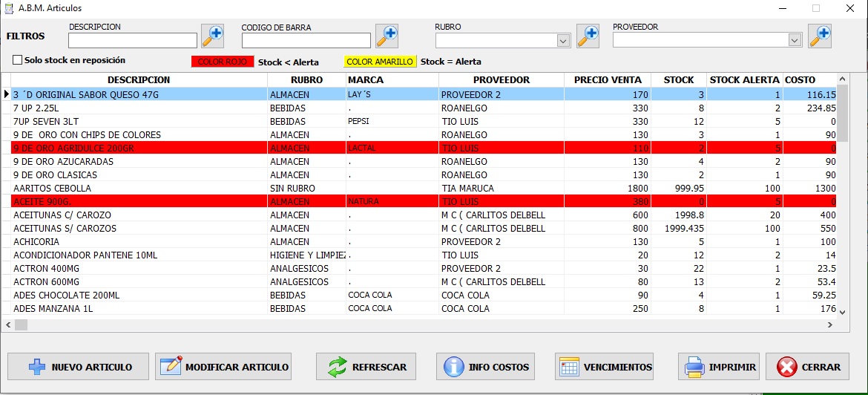Click the CERRAR button
868x395 pixels.
point(807,367)
